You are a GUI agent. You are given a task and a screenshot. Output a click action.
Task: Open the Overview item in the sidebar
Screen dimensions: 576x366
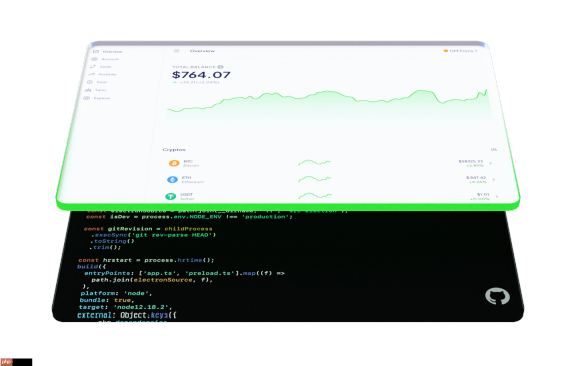coord(112,52)
